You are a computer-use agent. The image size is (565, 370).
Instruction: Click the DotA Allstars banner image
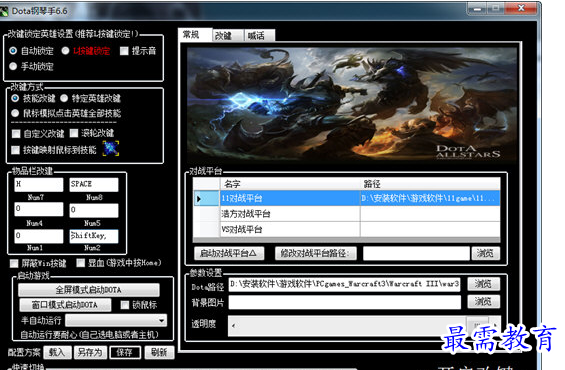pos(352,104)
